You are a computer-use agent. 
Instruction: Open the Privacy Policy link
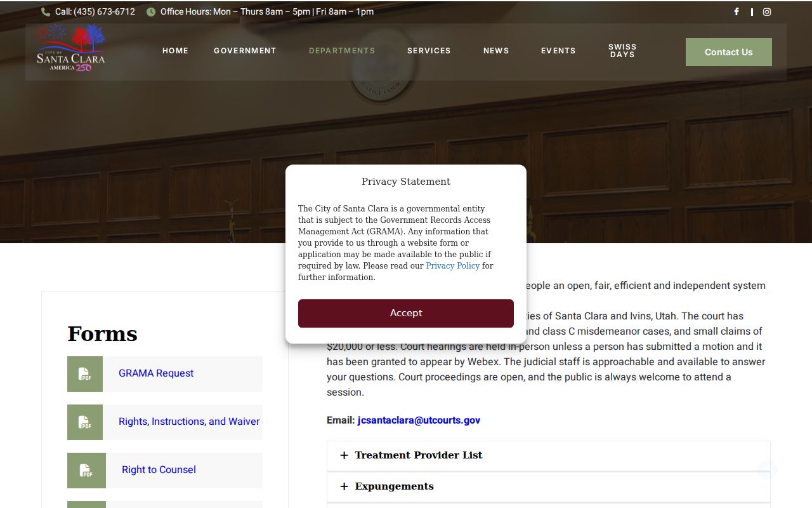453,266
